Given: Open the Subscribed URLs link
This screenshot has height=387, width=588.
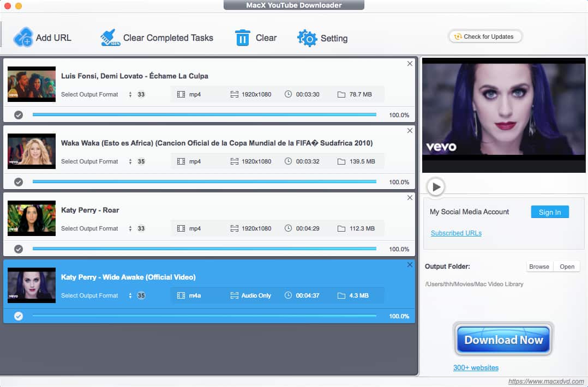Looking at the screenshot, I should point(456,233).
